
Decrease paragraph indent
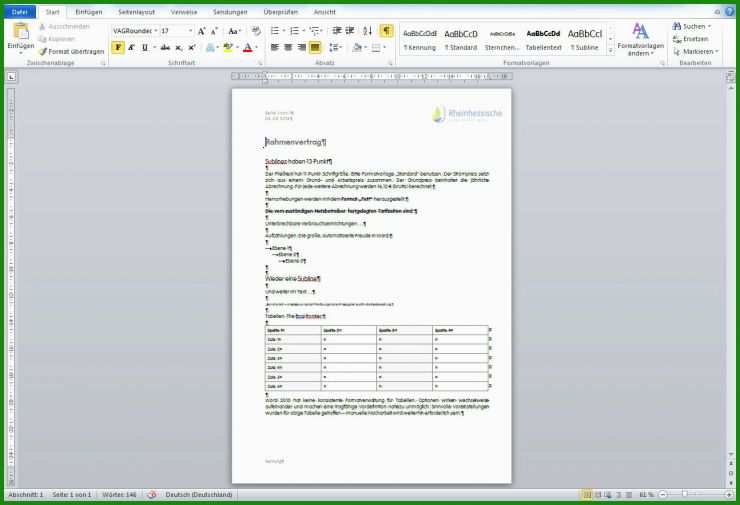pos(336,31)
